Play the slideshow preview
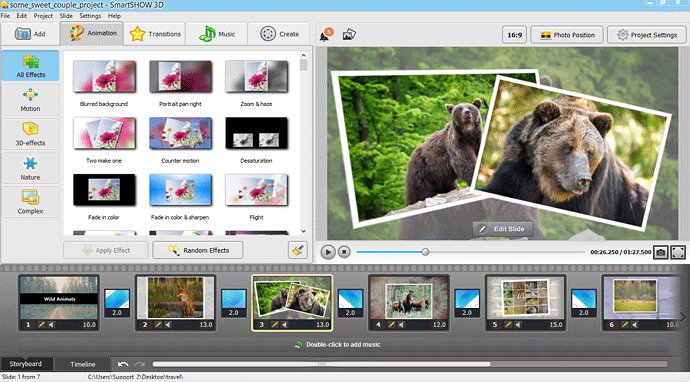 tap(328, 252)
